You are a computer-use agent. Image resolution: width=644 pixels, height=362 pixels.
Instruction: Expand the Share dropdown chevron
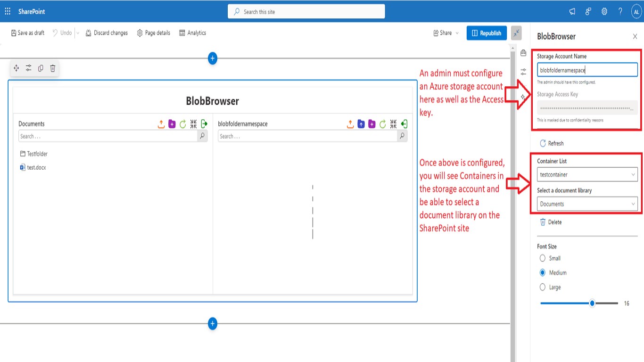coord(457,33)
